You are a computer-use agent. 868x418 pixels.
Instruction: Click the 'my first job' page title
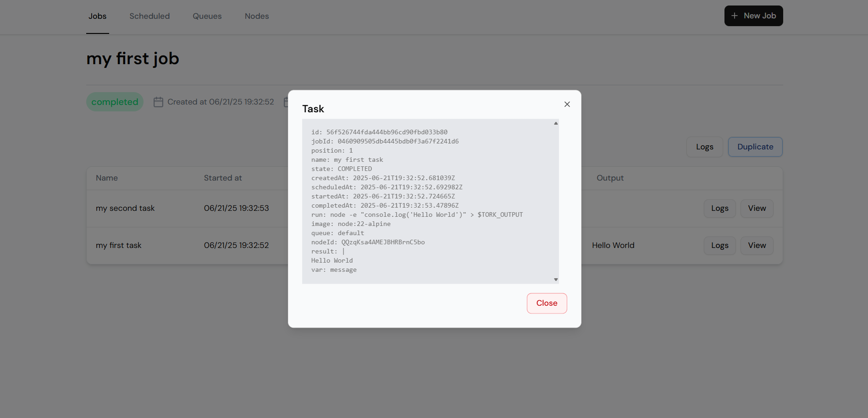click(x=133, y=59)
